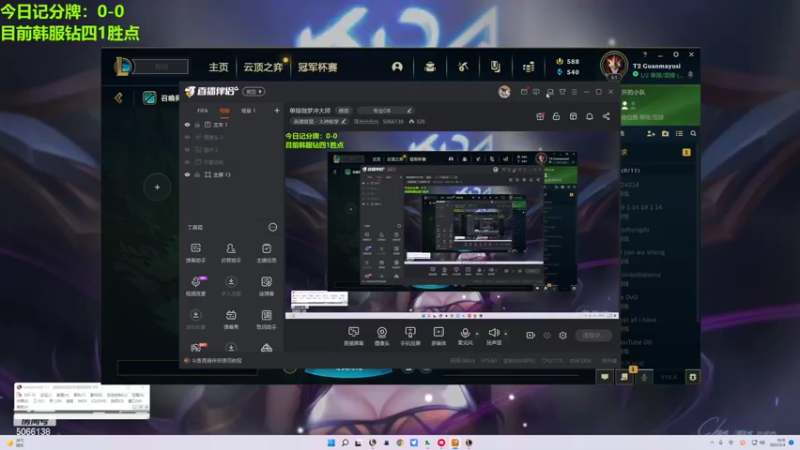This screenshot has height=450, width=800.
Task: Click the streamer avatar in companion title bar
Action: pyautogui.click(x=504, y=92)
